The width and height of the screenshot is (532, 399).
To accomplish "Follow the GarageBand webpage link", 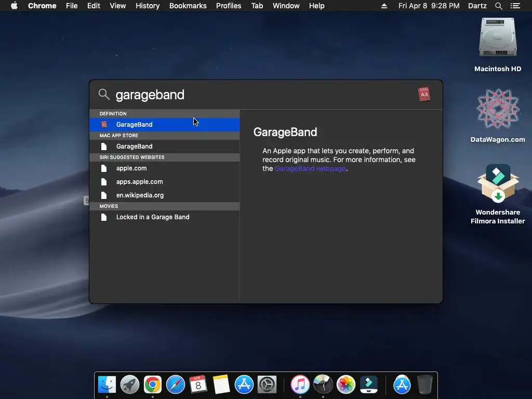I will click(310, 169).
